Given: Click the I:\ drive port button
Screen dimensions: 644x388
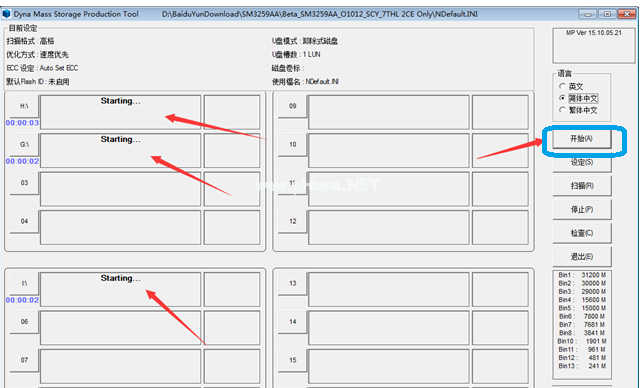Looking at the screenshot, I should (x=24, y=283).
